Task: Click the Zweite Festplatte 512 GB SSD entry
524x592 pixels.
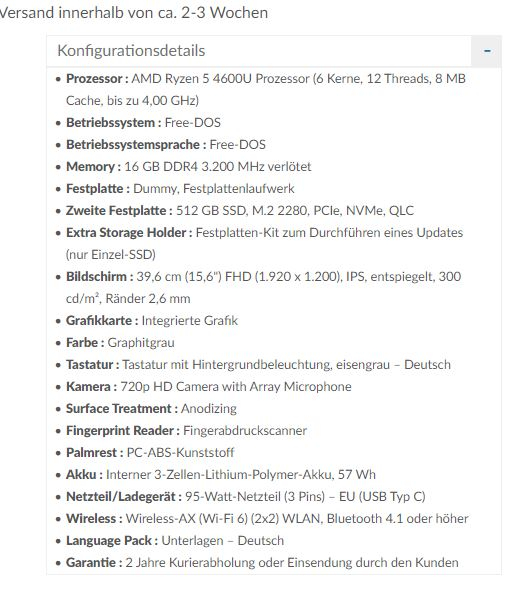Action: 240,210
